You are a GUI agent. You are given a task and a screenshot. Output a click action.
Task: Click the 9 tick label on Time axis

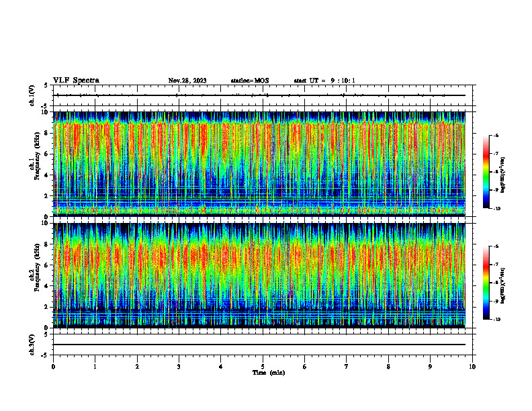coord(430,367)
